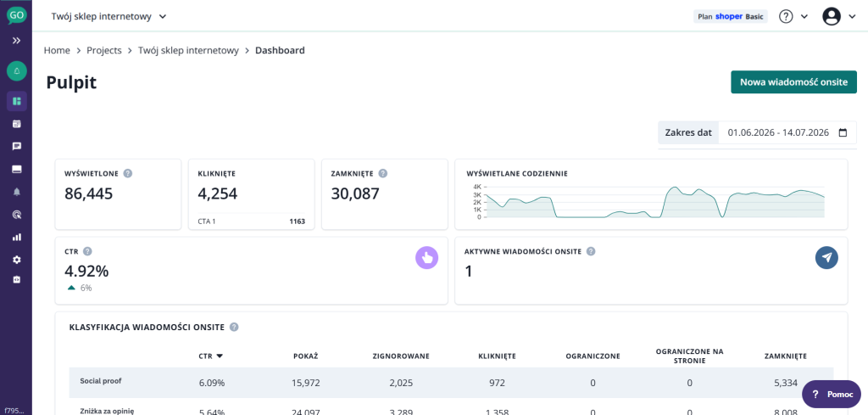Go to Home breadcrumb
868x415 pixels.
(57, 50)
